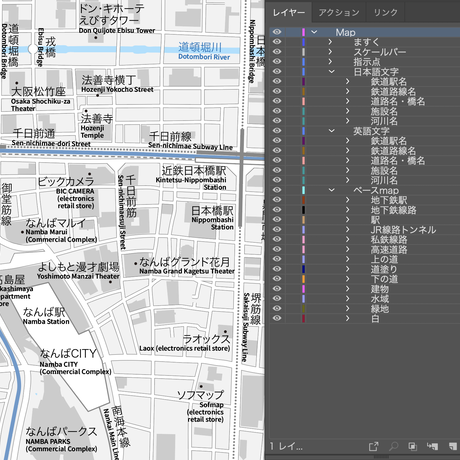Click the '1 レイ...' layer count text
Image resolution: width=460 pixels, height=460 pixels.
286,446
